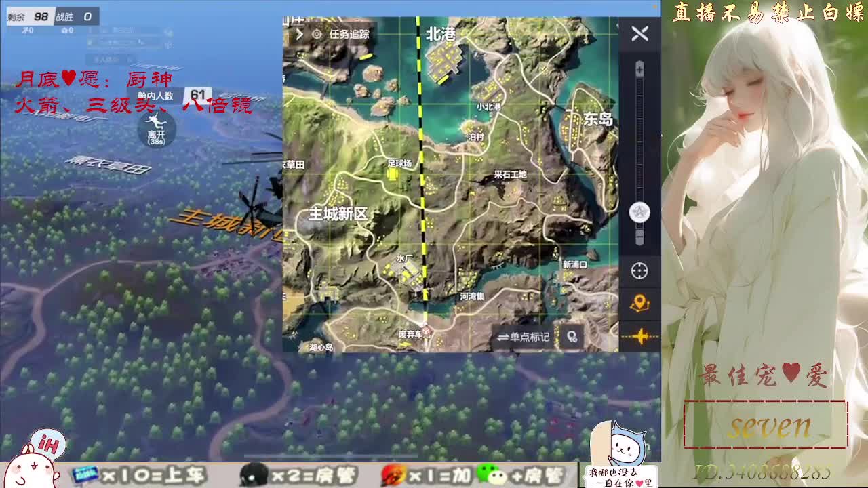The height and width of the screenshot is (488, 868).
Task: Click the 水厂 location label
Action: (405, 258)
